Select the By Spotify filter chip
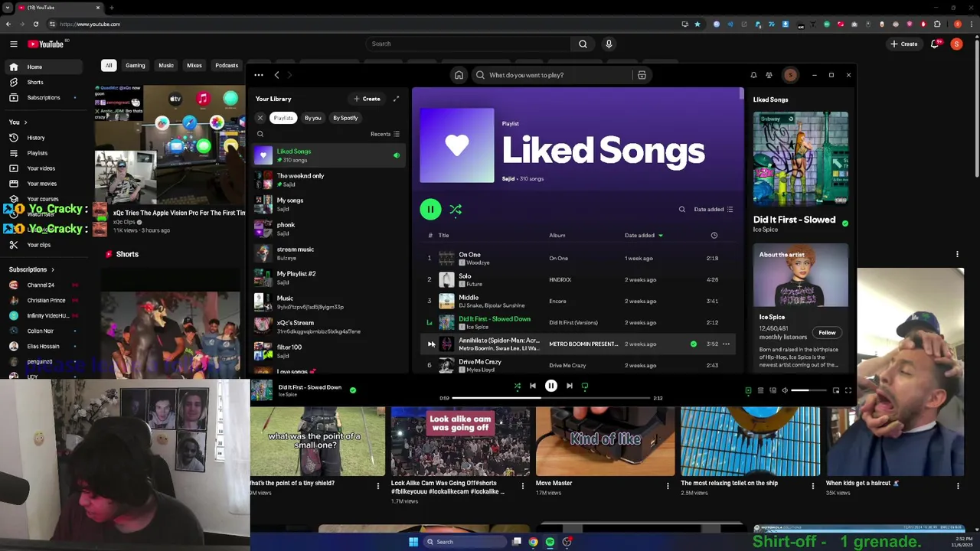Image resolution: width=980 pixels, height=551 pixels. pyautogui.click(x=345, y=118)
